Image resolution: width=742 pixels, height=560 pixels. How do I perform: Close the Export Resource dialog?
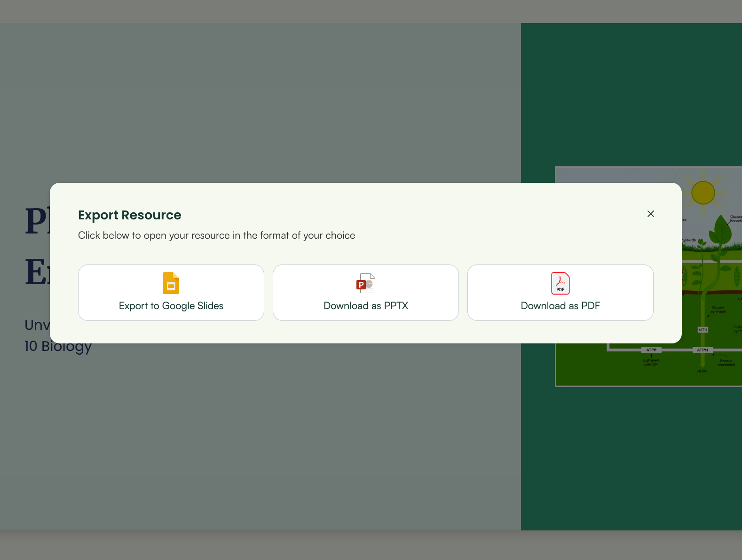click(x=651, y=214)
